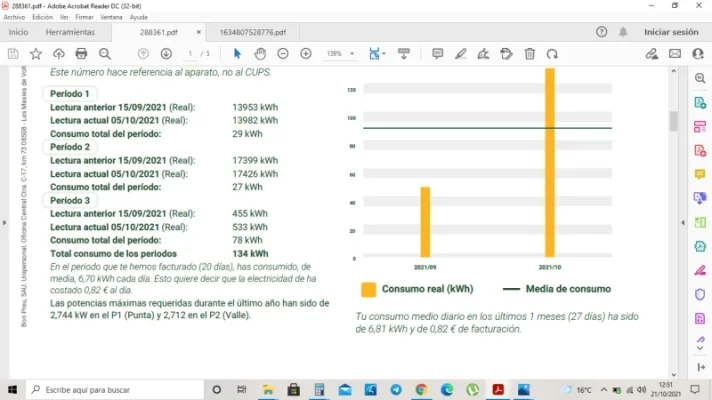Image resolution: width=712 pixels, height=400 pixels.
Task: Open the Export PDF tool in sidebar
Action: (x=700, y=103)
